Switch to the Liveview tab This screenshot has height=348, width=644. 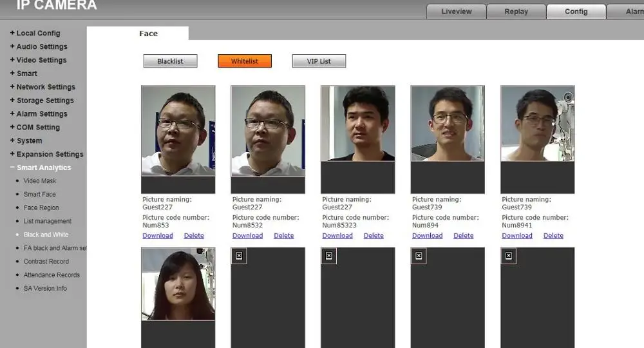(457, 12)
